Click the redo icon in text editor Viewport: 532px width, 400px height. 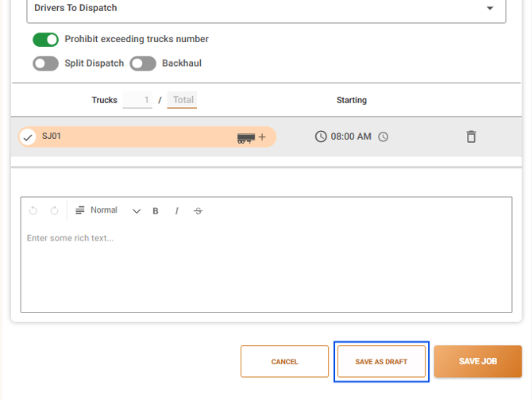pyautogui.click(x=54, y=211)
